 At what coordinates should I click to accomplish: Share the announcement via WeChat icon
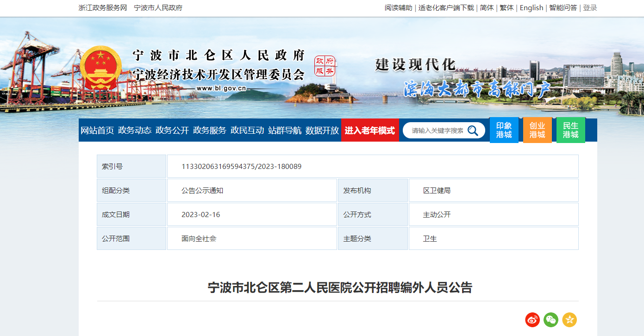[551, 319]
